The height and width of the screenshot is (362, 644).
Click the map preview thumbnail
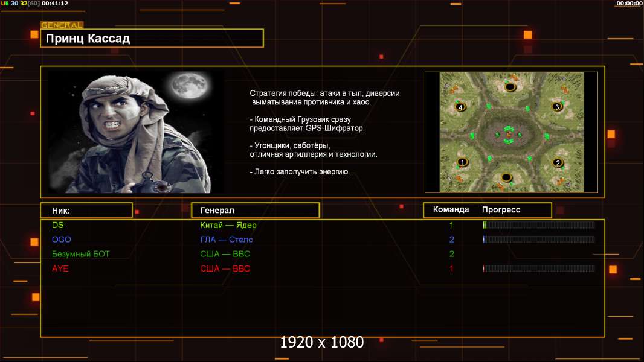click(x=511, y=132)
